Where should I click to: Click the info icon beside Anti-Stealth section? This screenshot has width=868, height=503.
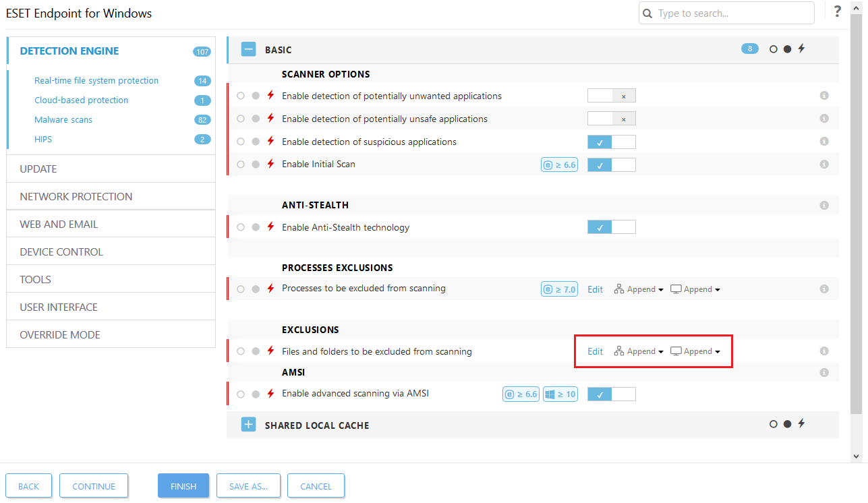[x=823, y=205]
